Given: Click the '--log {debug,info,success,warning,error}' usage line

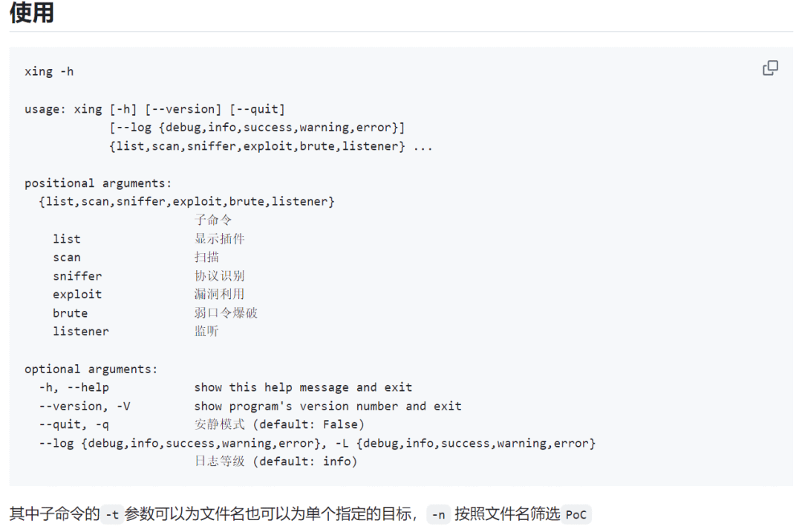Looking at the screenshot, I should [257, 128].
